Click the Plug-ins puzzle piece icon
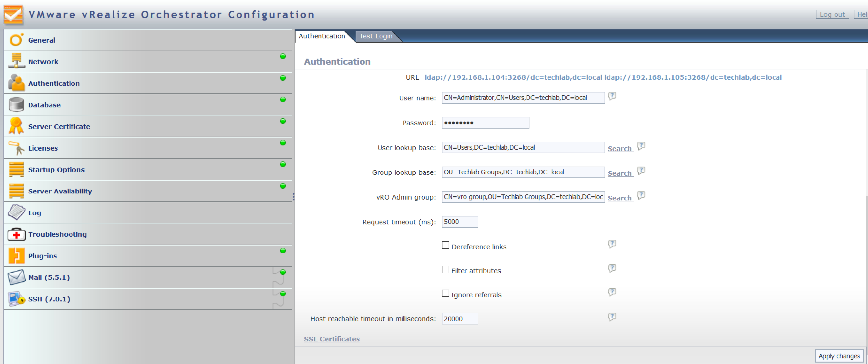Viewport: 868px width, 364px height. tap(16, 255)
